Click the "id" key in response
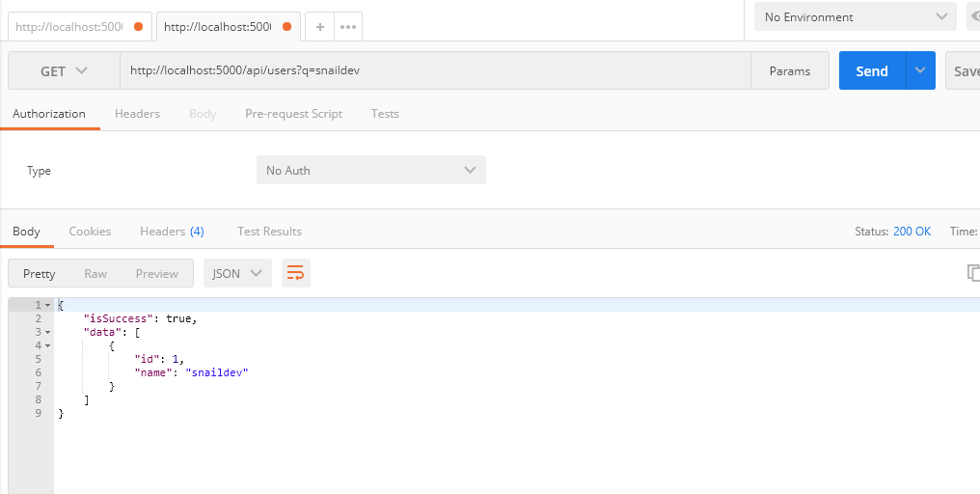This screenshot has height=494, width=980. click(148, 359)
